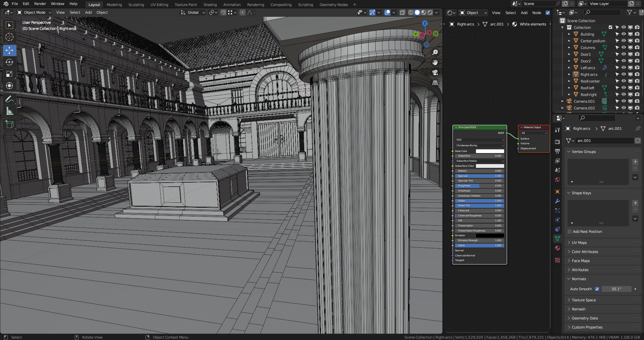
Task: Add a new vertex group with plus button
Action: pos(635,162)
